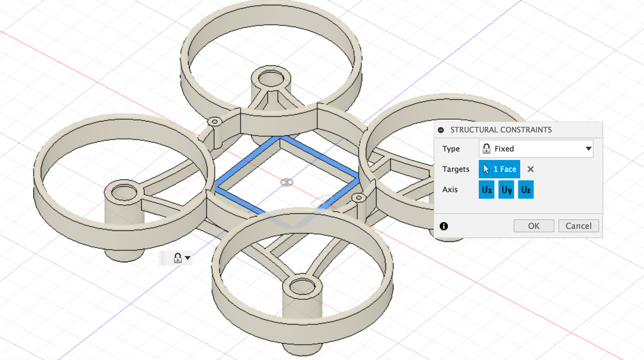The height and width of the screenshot is (360, 644).
Task: Toggle the Uz axis constraint
Action: (x=526, y=190)
